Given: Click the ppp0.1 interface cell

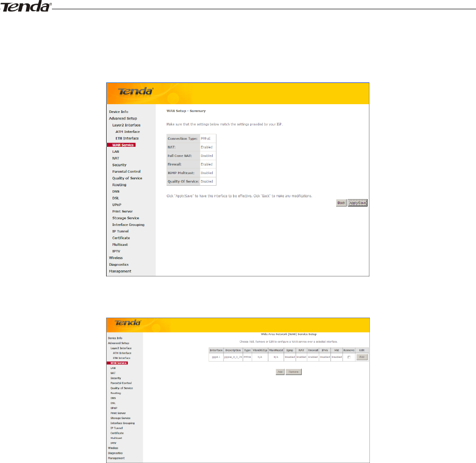Looking at the screenshot, I should point(216,357).
